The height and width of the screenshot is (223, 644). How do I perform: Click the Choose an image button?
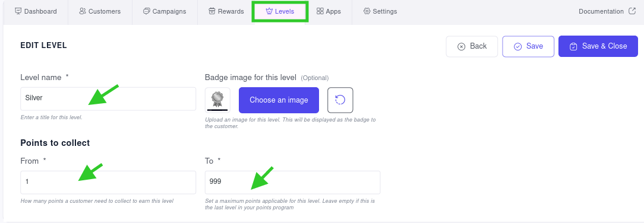click(279, 100)
